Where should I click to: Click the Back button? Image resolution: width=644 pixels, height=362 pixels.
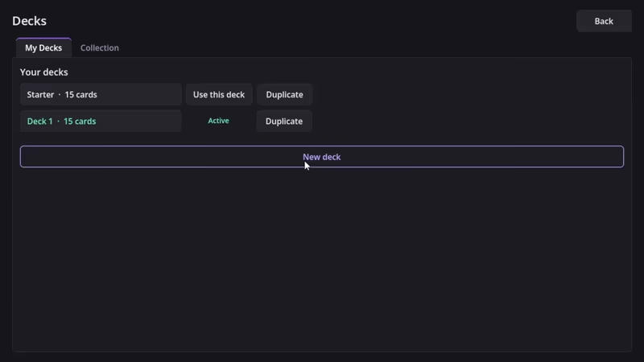pyautogui.click(x=604, y=21)
